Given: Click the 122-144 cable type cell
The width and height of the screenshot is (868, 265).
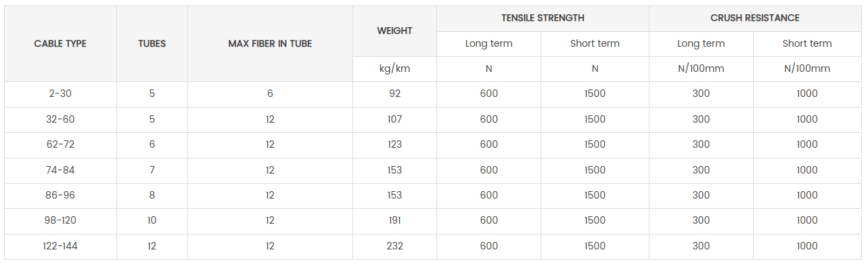Looking at the screenshot, I should tap(60, 246).
